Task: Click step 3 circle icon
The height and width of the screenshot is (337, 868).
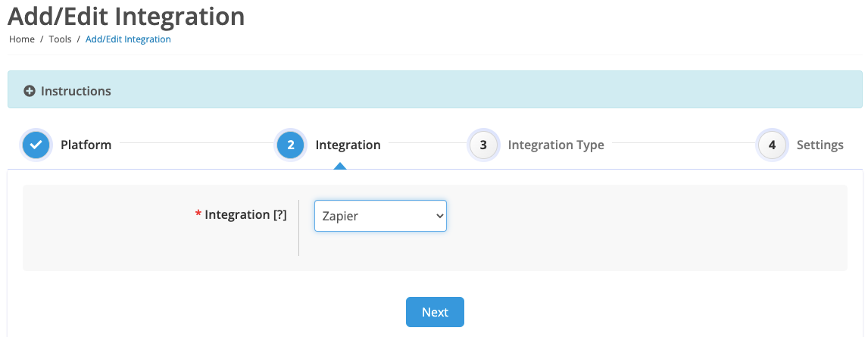Action: coord(483,145)
